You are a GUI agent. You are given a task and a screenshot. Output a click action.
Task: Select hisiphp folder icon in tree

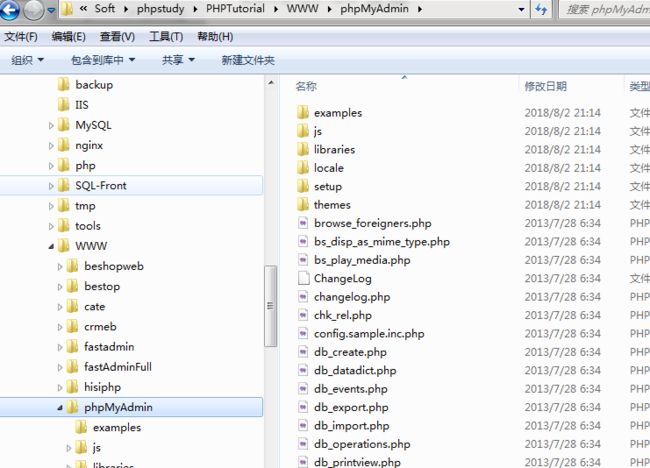72,387
